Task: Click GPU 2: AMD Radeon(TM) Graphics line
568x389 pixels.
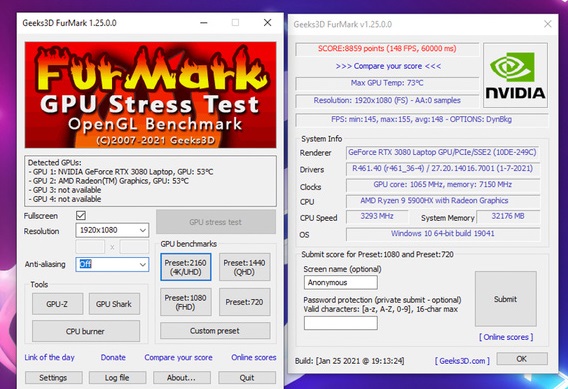Action: coord(108,181)
